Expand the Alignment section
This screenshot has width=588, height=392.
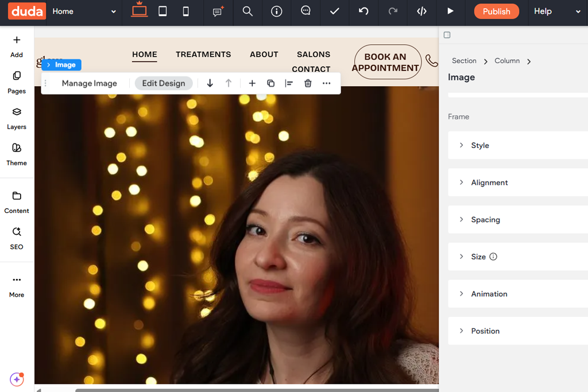point(489,183)
